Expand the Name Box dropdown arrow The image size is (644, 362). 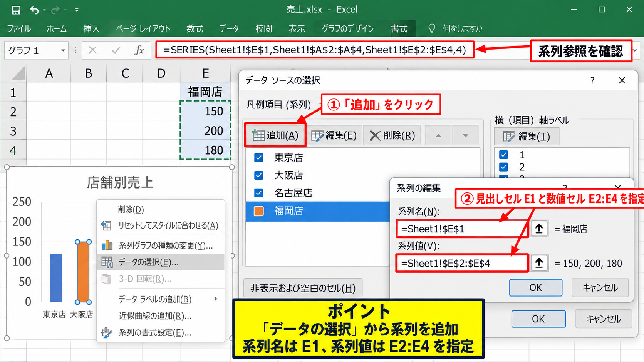coord(63,50)
